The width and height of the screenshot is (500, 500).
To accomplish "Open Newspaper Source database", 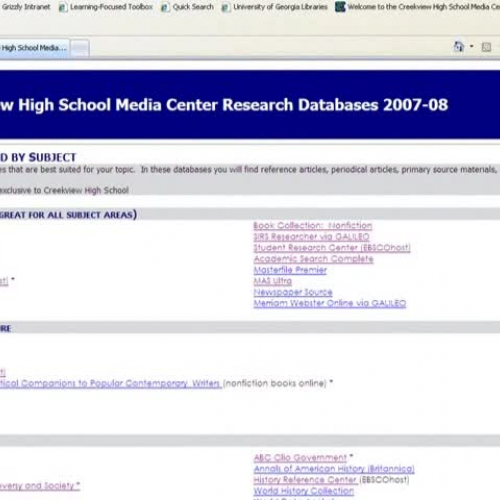I will click(x=293, y=292).
